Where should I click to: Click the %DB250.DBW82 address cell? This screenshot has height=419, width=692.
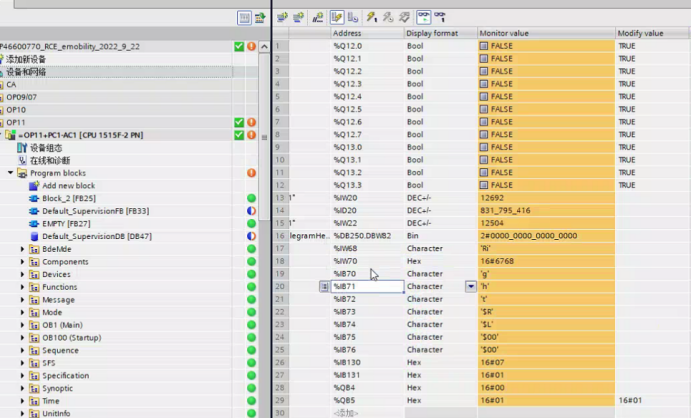click(367, 236)
